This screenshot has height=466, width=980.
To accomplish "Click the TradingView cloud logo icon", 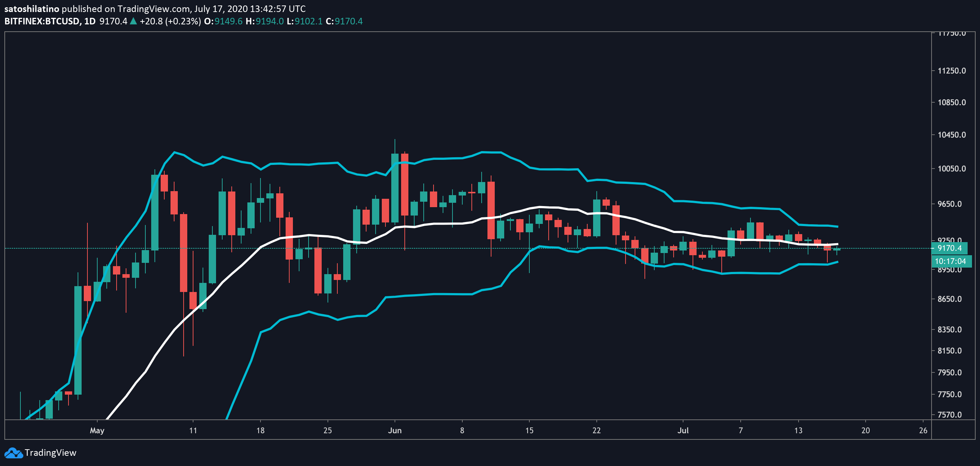I will pyautogui.click(x=13, y=453).
